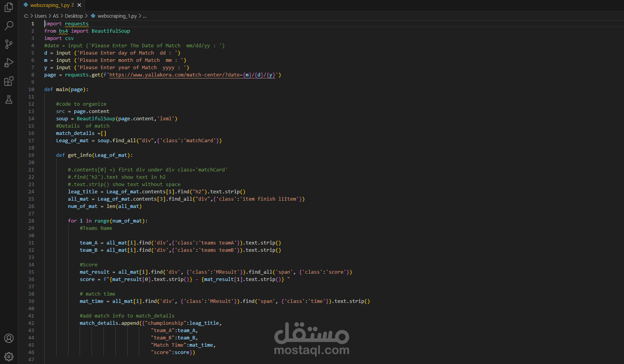Click the 'Desktop' breadcrumb segment
Viewport: 624px width, 364px height.
coord(74,16)
